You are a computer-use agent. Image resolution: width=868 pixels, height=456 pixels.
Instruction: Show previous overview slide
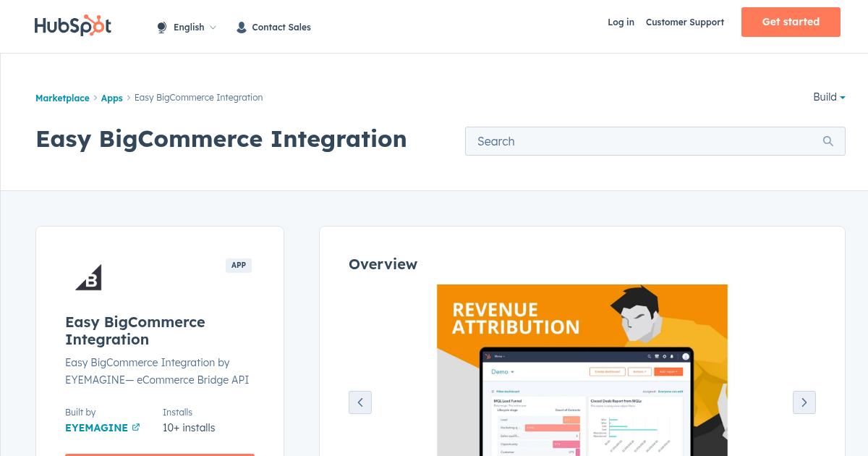click(360, 402)
